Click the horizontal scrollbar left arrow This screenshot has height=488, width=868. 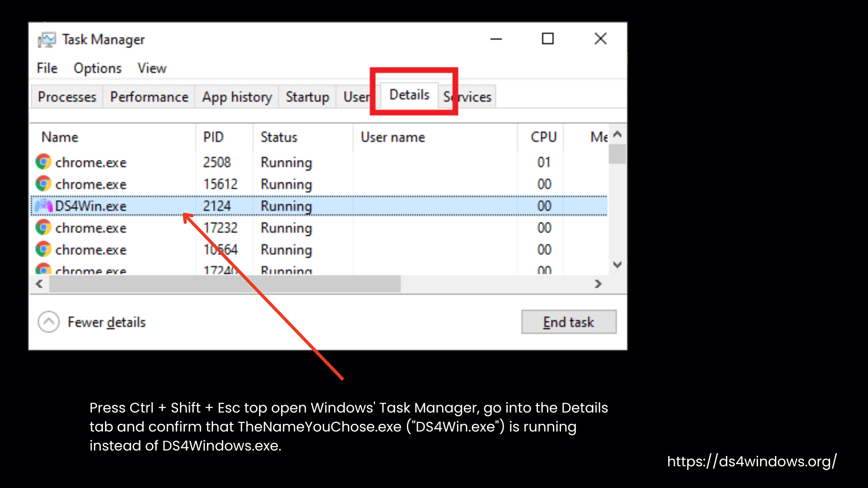[39, 284]
